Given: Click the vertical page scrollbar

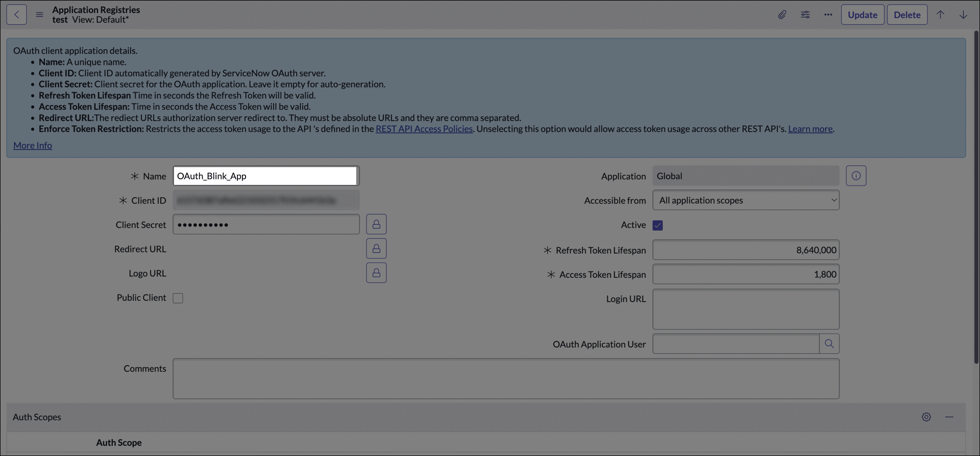Looking at the screenshot, I should [x=976, y=197].
